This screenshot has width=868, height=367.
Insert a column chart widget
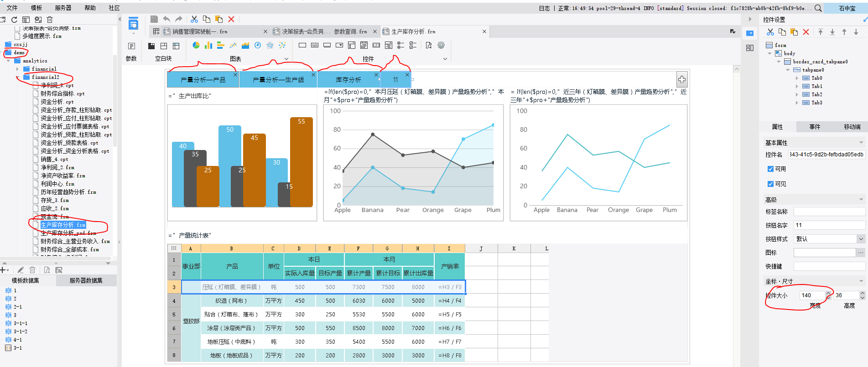coord(208,45)
